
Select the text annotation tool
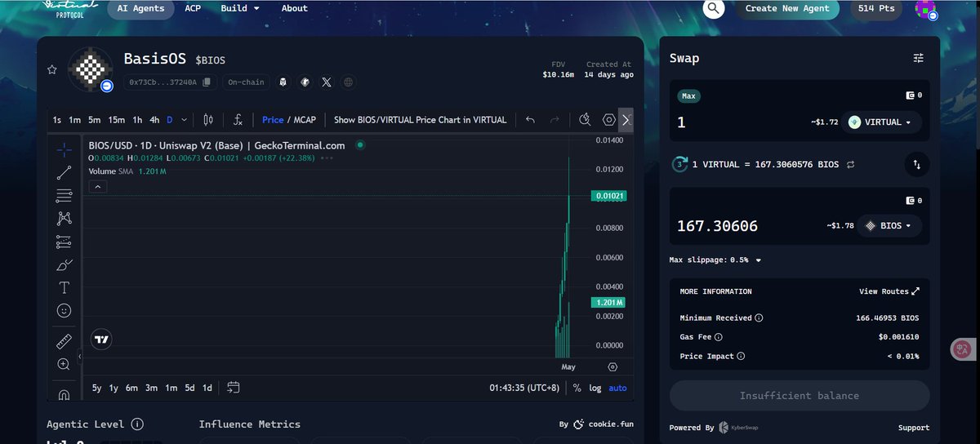64,287
